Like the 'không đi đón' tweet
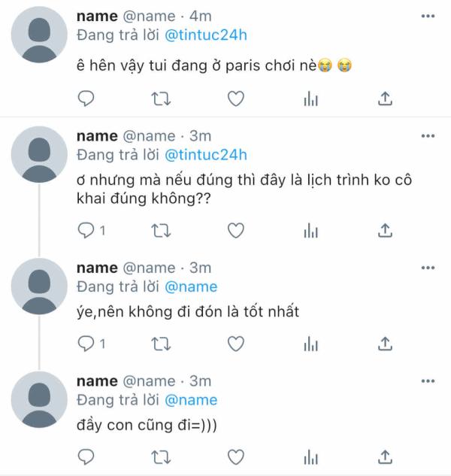Viewport: 451px width, 476px height. click(236, 344)
